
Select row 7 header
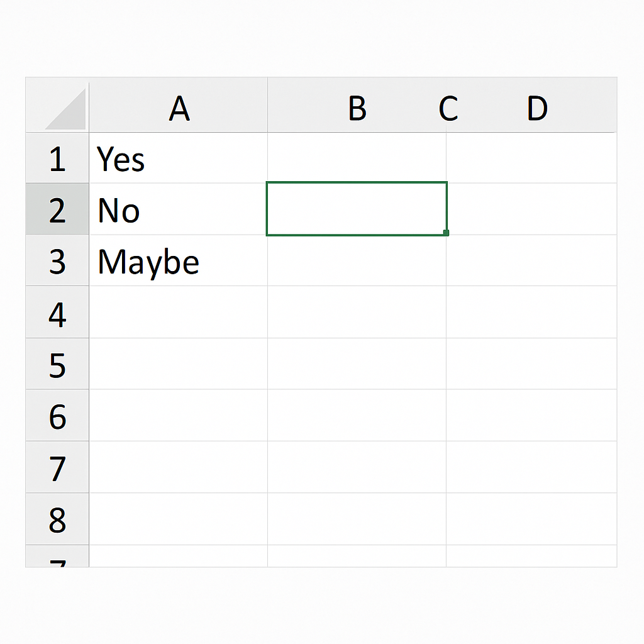click(x=57, y=467)
